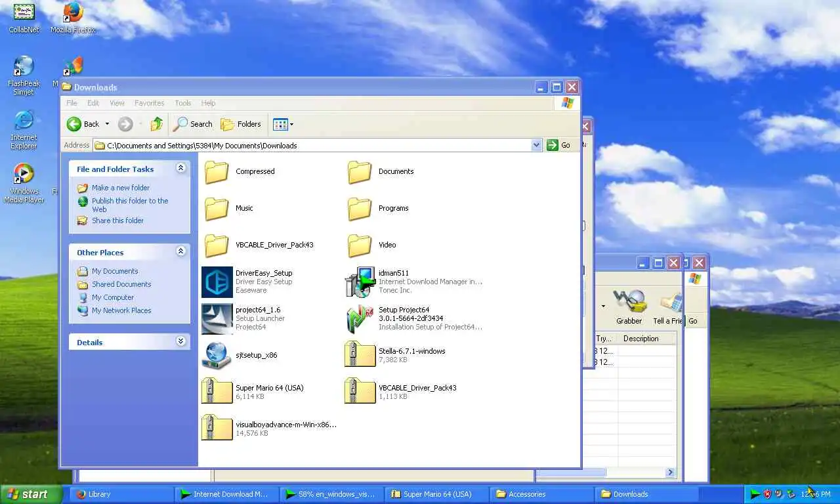Open the Back history dropdown arrow
The image size is (840, 504).
click(x=107, y=124)
